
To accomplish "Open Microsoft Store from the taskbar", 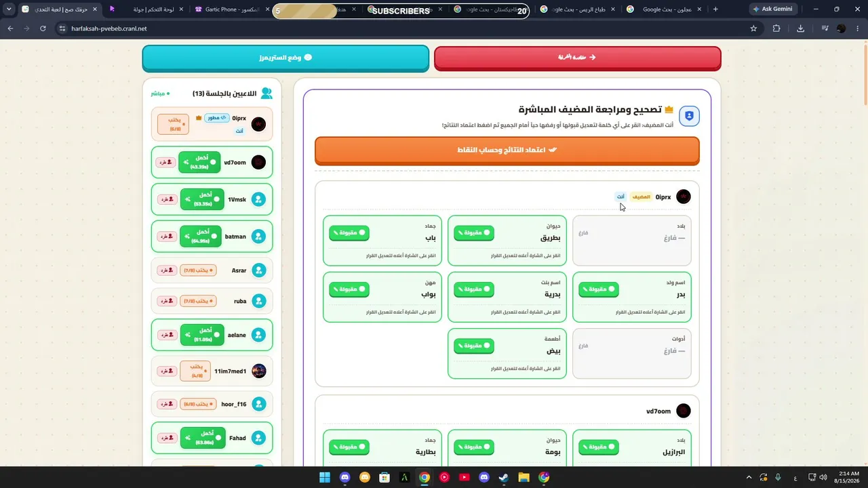I will pos(384,477).
